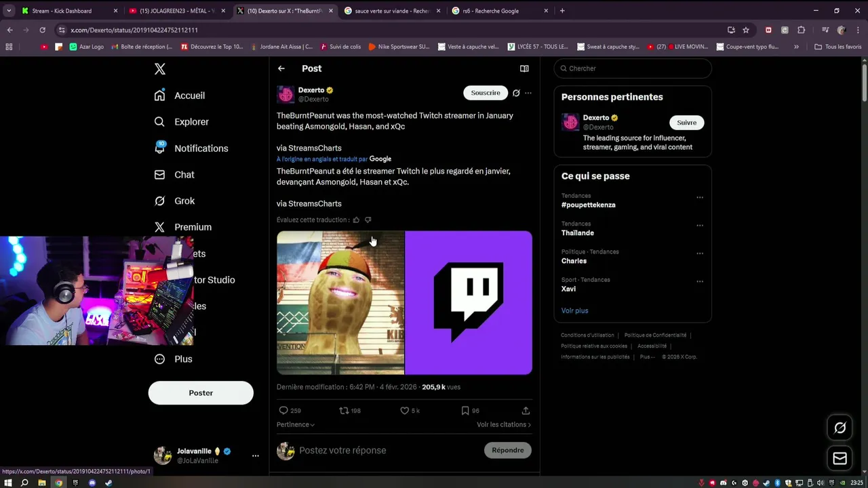
Task: Click the X logo in the sidebar
Action: tap(159, 69)
